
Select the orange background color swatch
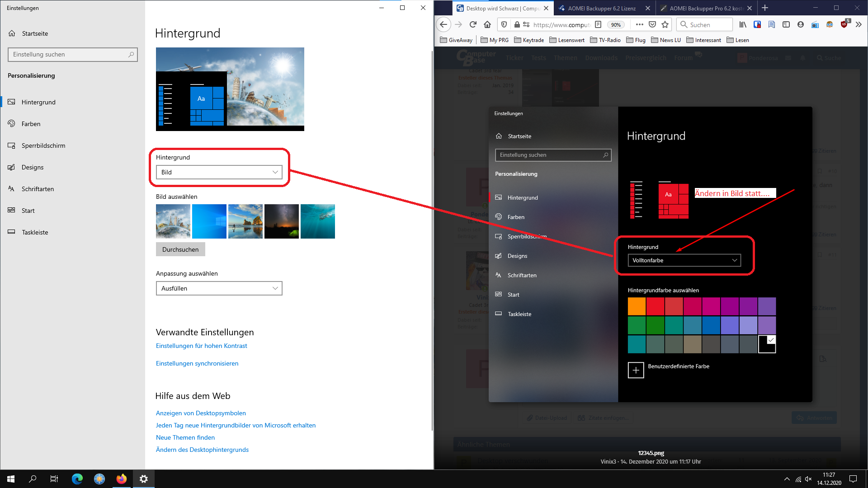coord(637,306)
